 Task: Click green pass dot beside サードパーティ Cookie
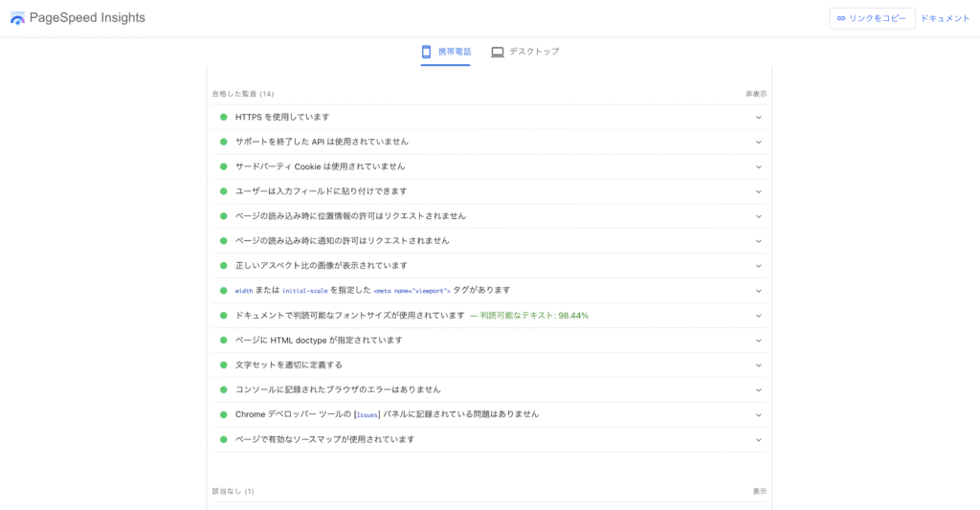pyautogui.click(x=223, y=166)
